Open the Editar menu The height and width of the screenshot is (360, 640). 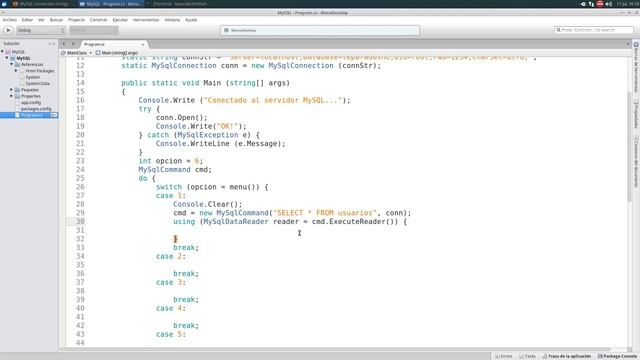(27, 20)
